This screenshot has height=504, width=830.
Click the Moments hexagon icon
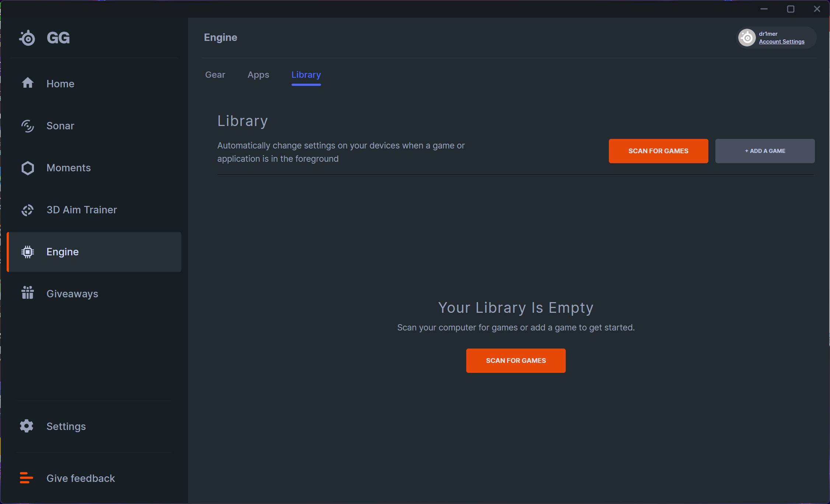28,168
